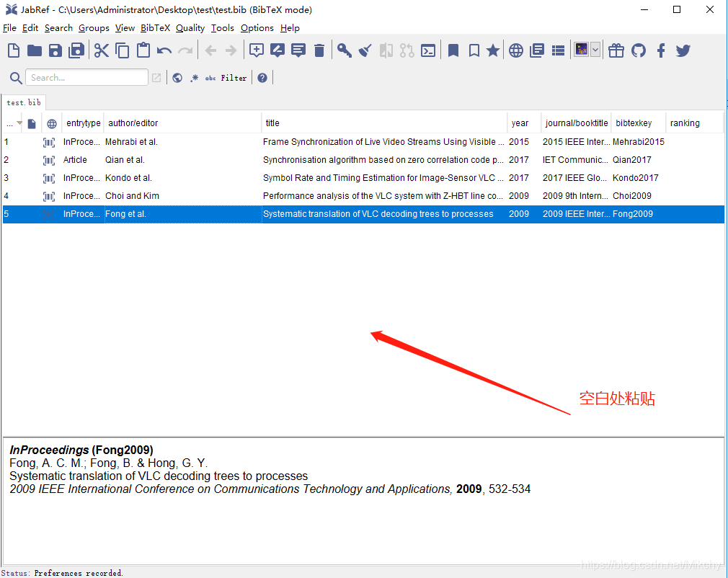Click the TeX push-to-application icon
Image resolution: width=728 pixels, height=578 pixels.
[x=581, y=49]
